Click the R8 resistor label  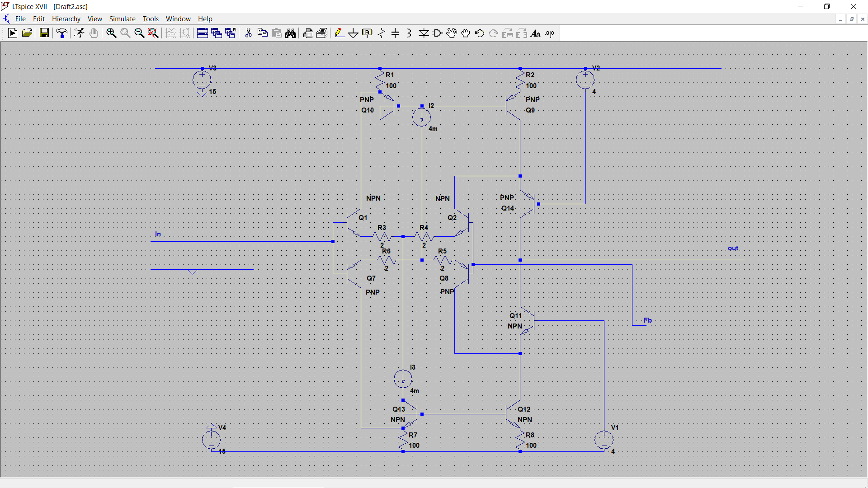pyautogui.click(x=530, y=435)
